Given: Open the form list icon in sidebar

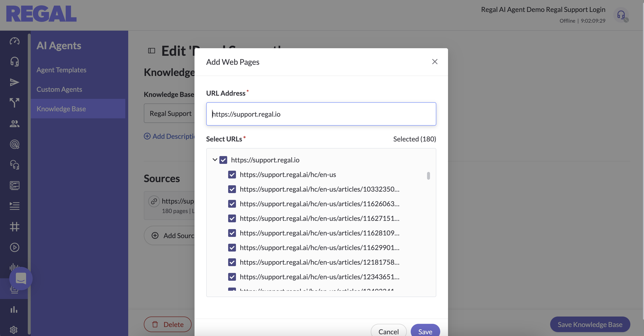Looking at the screenshot, I should [14, 186].
